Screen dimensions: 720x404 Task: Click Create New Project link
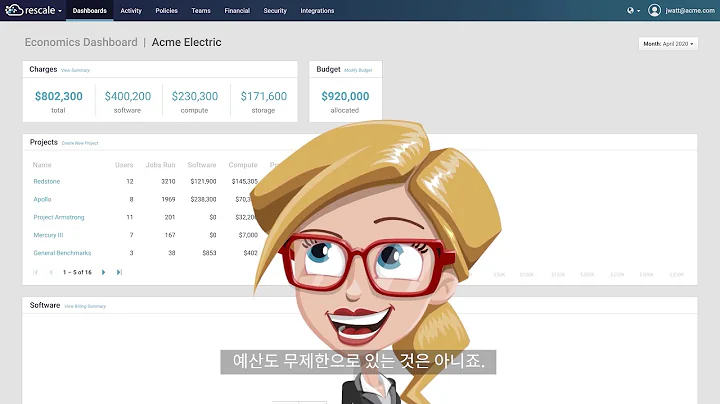(x=80, y=143)
